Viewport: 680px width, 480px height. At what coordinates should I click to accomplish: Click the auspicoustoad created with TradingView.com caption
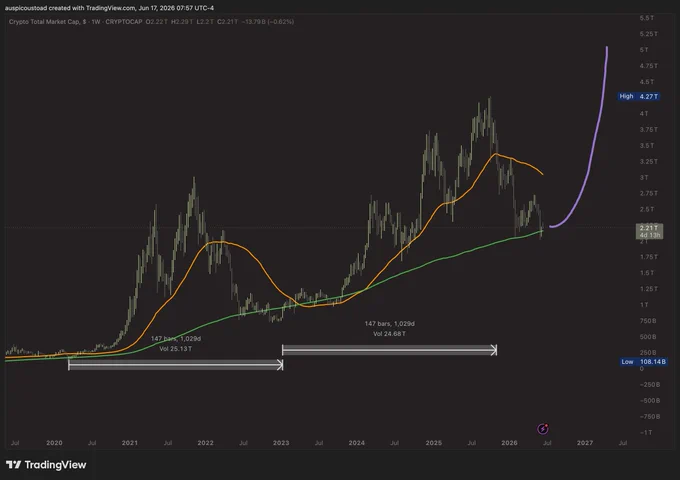[109, 8]
